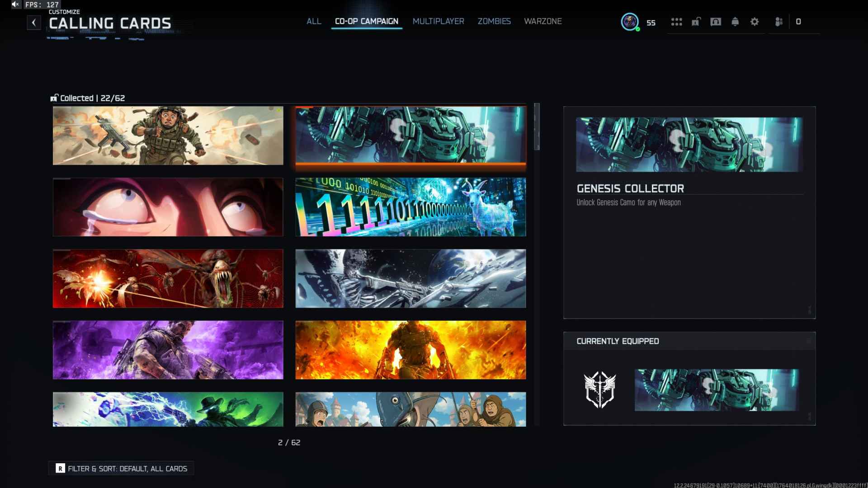Pick the purple smoke soldier calling card
The height and width of the screenshot is (488, 868).
pyautogui.click(x=168, y=350)
